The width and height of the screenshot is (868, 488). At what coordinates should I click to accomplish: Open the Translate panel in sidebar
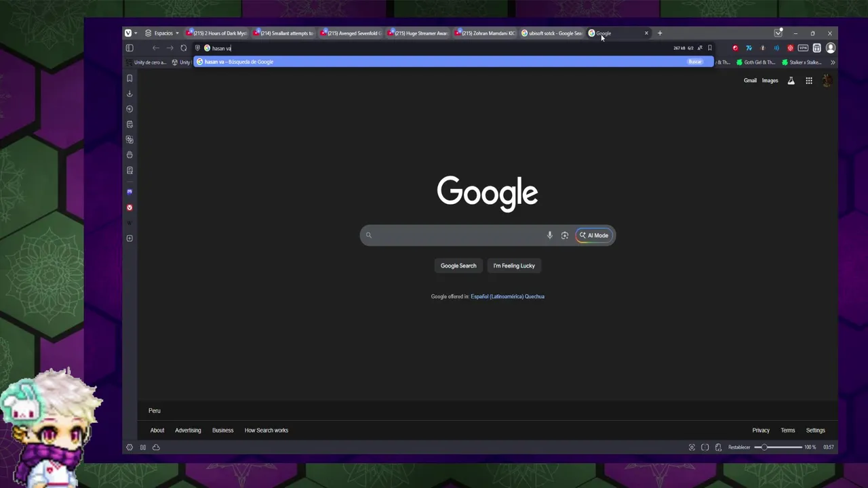130,140
